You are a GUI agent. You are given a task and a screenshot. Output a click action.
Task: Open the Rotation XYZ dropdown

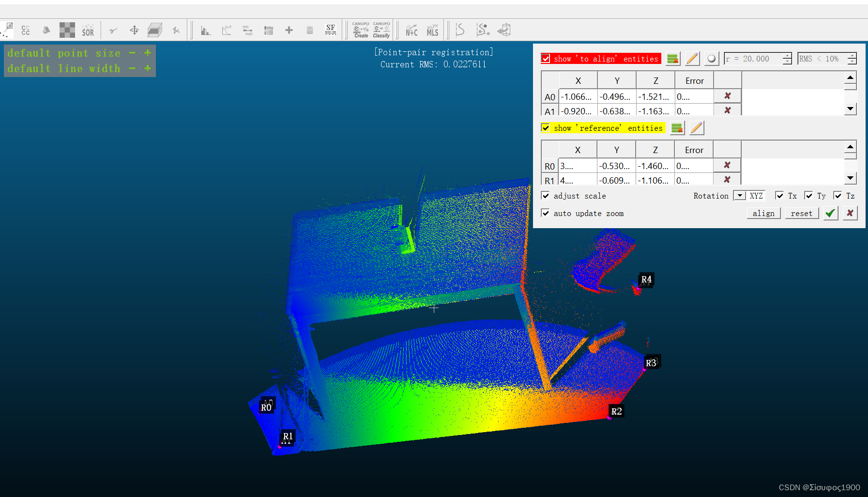pos(749,196)
